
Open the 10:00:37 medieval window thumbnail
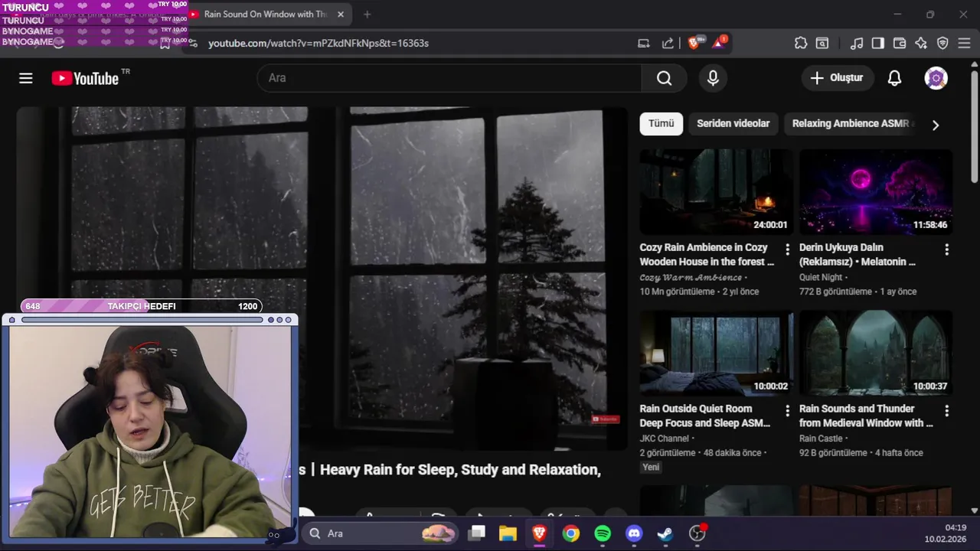click(x=876, y=353)
